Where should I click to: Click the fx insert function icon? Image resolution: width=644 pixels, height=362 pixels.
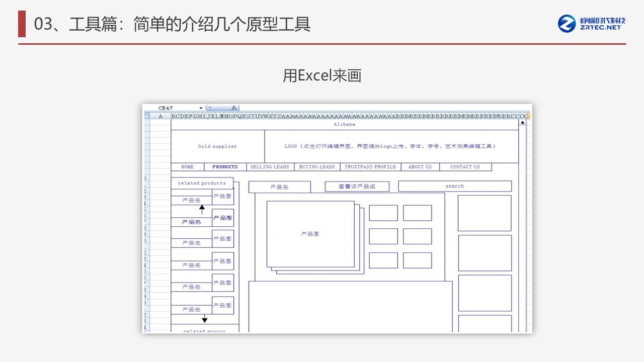(234, 108)
